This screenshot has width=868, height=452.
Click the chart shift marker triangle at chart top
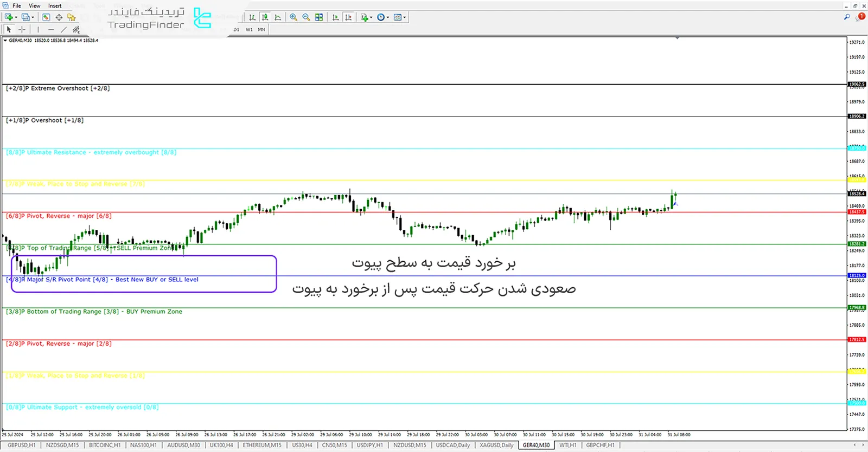coord(677,38)
